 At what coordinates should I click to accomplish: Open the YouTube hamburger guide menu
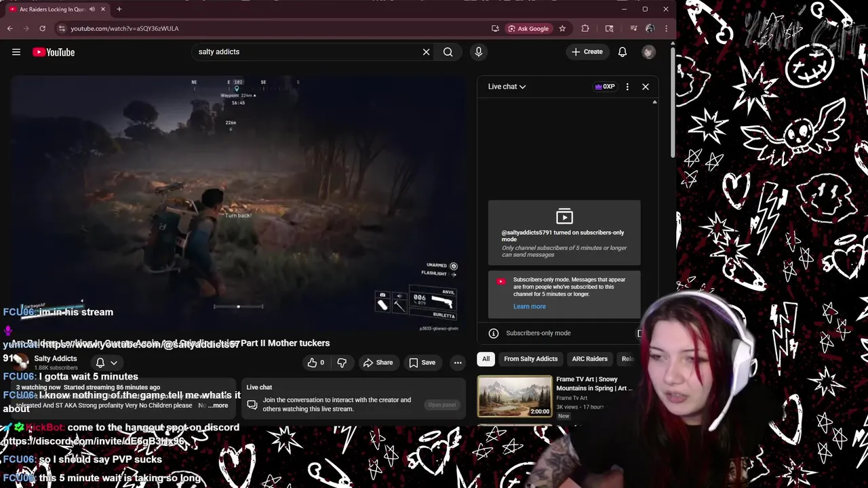tap(16, 52)
